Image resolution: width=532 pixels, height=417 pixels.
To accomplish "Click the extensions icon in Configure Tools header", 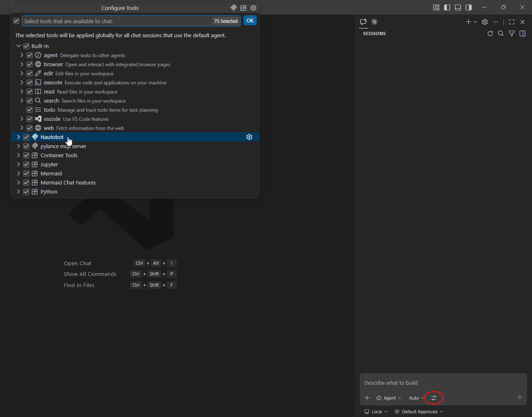I will coord(243,7).
